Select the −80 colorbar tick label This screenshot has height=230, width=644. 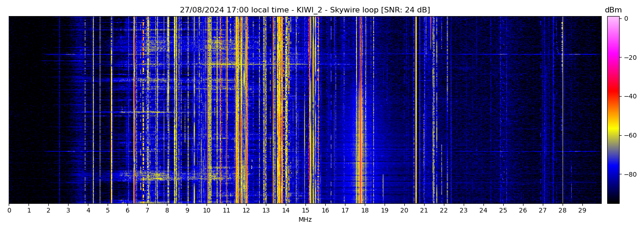629,174
